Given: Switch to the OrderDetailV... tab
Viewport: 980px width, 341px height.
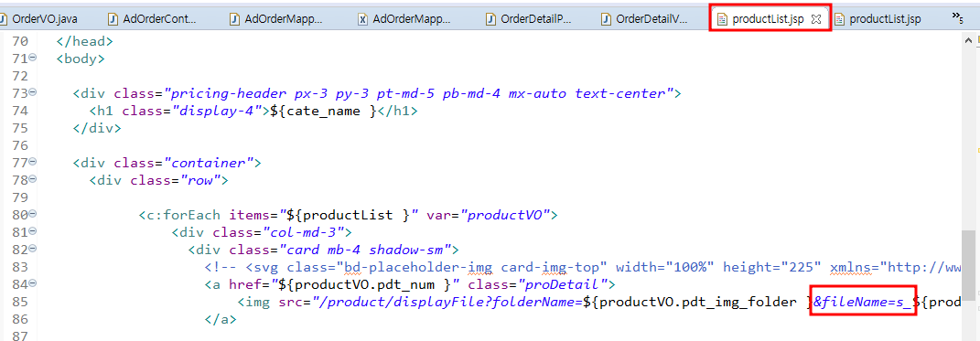Looking at the screenshot, I should [644, 18].
